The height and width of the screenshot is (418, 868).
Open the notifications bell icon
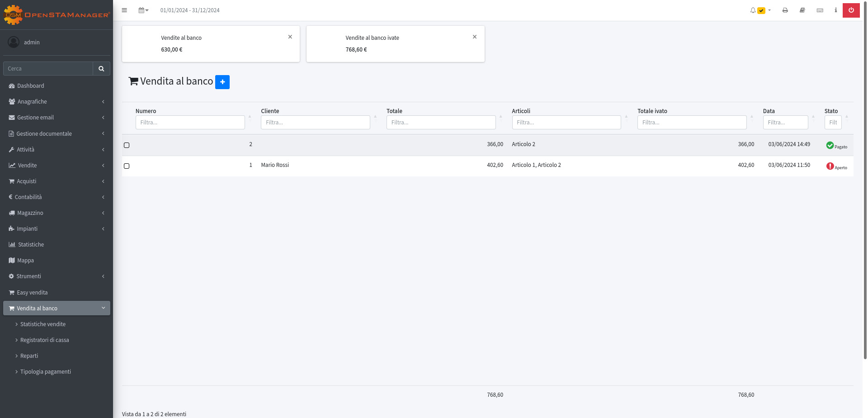[753, 10]
